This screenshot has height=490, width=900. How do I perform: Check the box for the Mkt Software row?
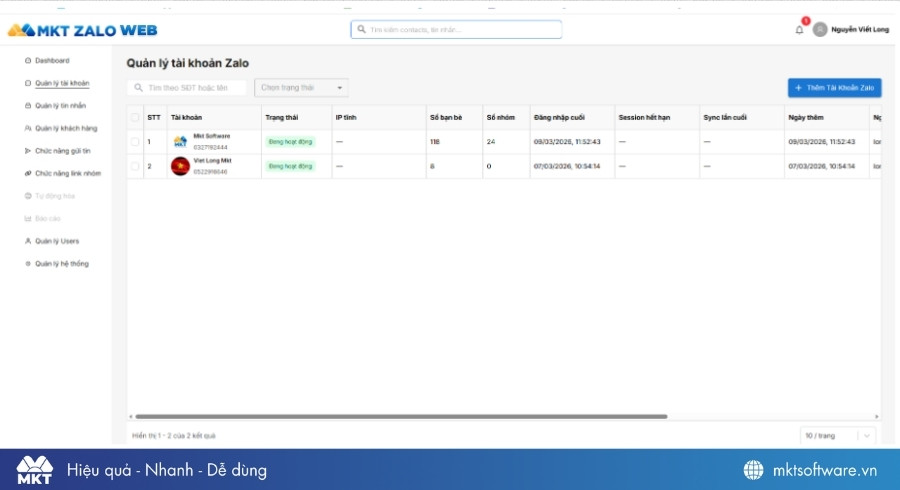point(135,142)
